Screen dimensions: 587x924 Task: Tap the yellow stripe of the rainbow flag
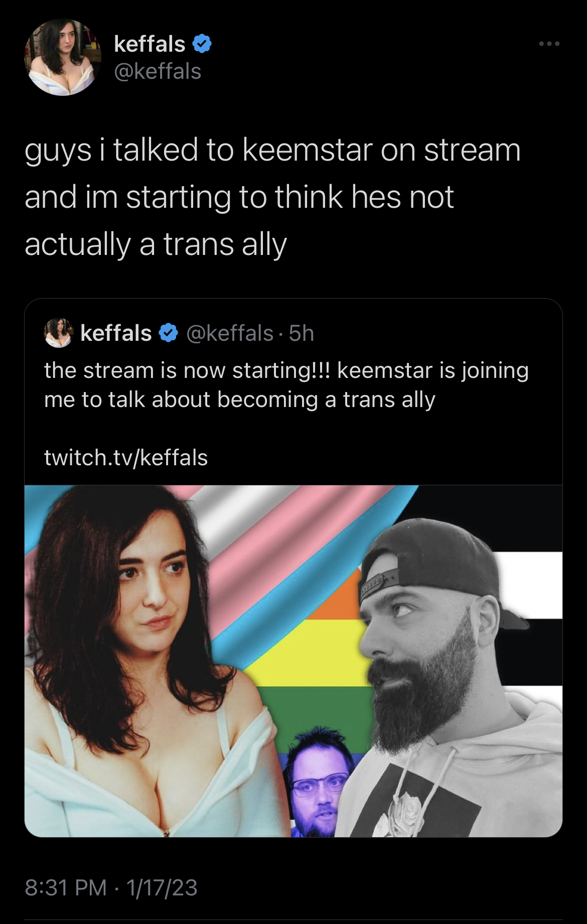(311, 652)
